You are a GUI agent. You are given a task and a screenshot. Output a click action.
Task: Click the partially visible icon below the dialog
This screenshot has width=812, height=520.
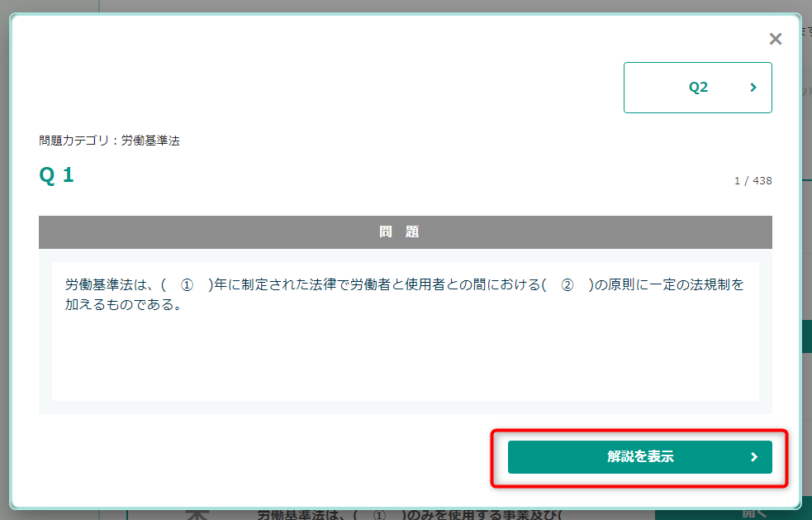[197, 515]
